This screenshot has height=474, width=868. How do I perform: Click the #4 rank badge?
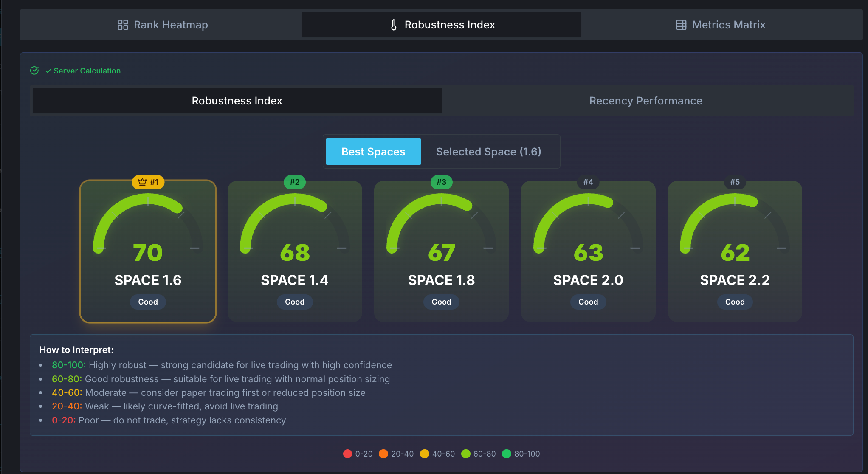pos(588,182)
